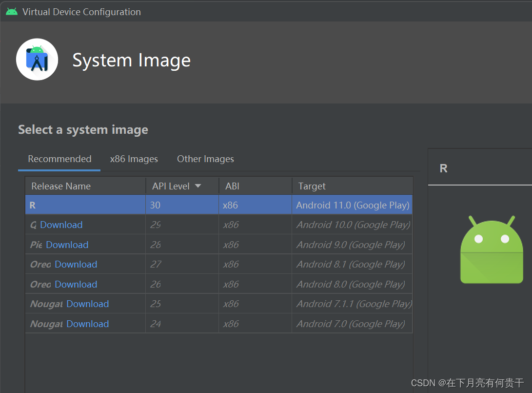The height and width of the screenshot is (393, 532).
Task: Sort by the Release Name column header
Action: pyautogui.click(x=85, y=186)
